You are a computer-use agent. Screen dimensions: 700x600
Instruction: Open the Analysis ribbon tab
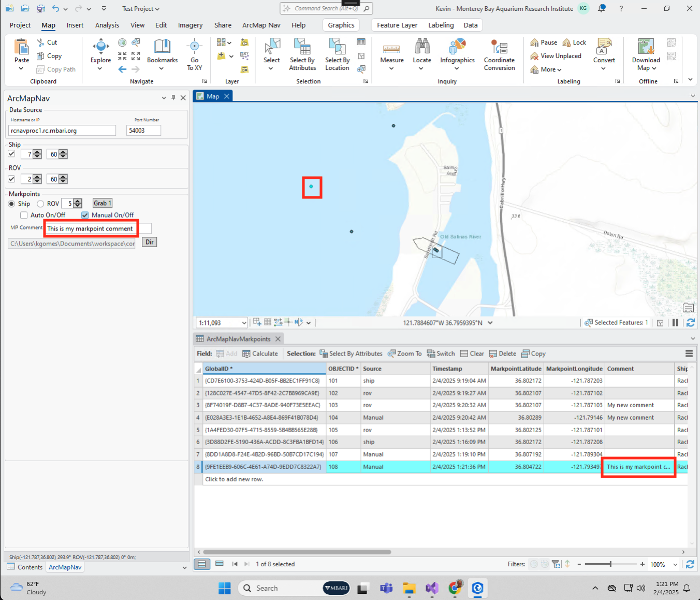[107, 25]
